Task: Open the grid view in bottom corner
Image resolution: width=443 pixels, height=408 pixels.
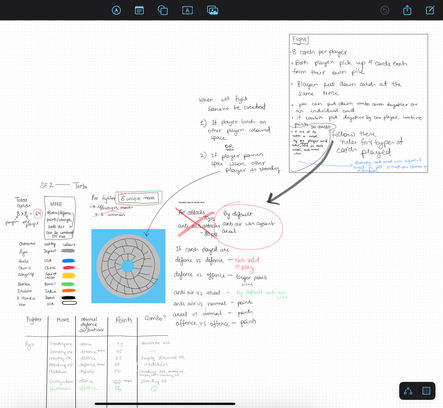Action: coord(426,391)
